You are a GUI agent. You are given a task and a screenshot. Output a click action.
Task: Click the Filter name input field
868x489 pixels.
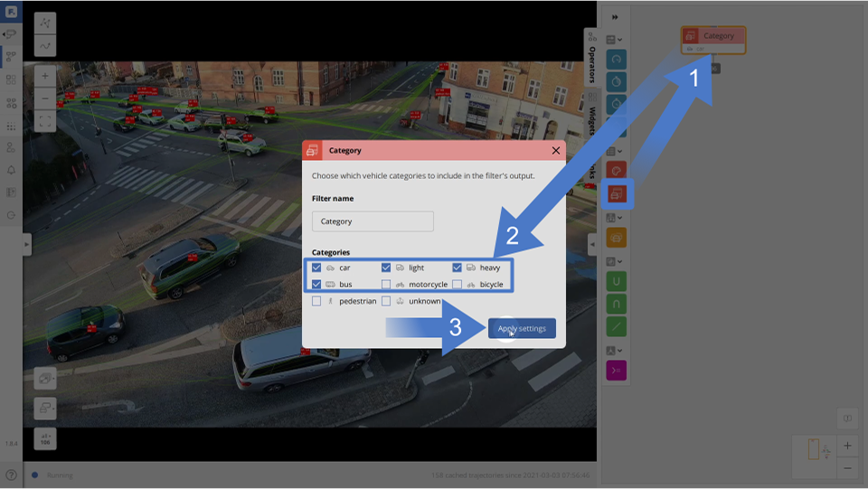click(x=373, y=221)
